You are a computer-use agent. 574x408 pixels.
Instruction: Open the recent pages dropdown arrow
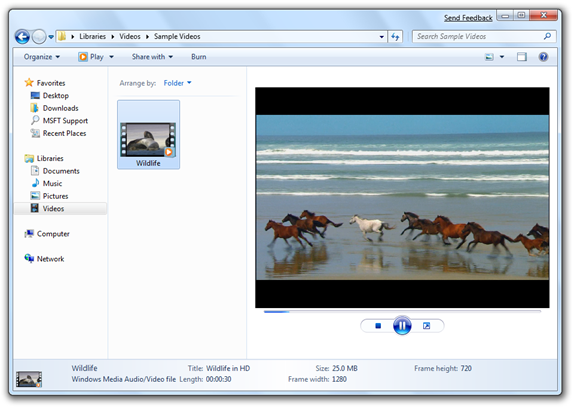pos(51,37)
